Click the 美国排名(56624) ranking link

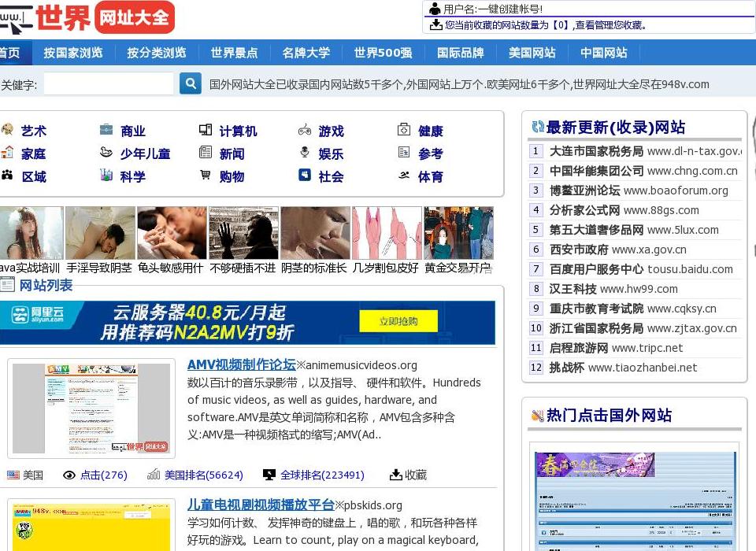[x=204, y=475]
